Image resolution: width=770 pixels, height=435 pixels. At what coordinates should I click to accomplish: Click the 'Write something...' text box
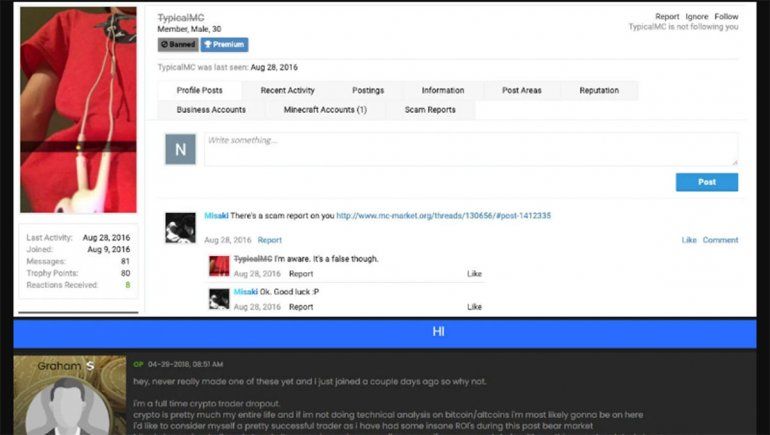coord(470,149)
